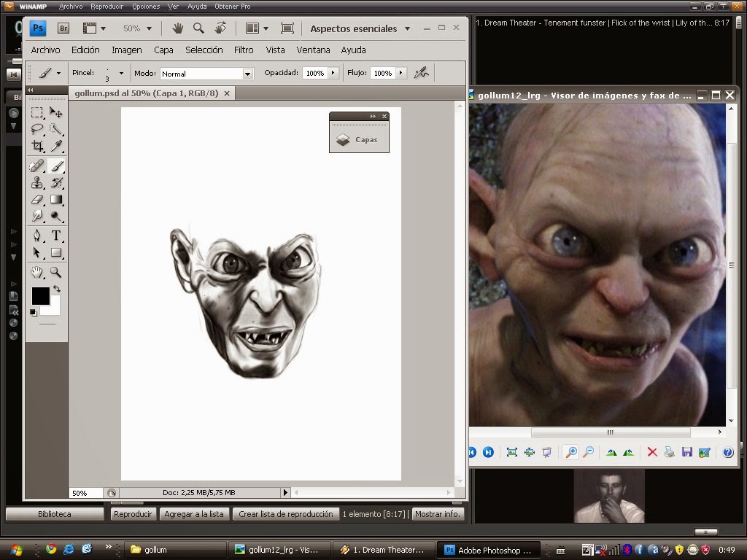Select the Gradient tool
Image resolution: width=747 pixels, height=560 pixels.
pyautogui.click(x=56, y=200)
